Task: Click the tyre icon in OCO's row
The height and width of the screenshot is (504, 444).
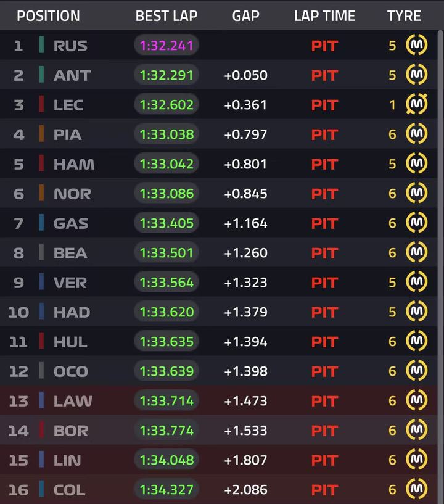Action: point(417,371)
